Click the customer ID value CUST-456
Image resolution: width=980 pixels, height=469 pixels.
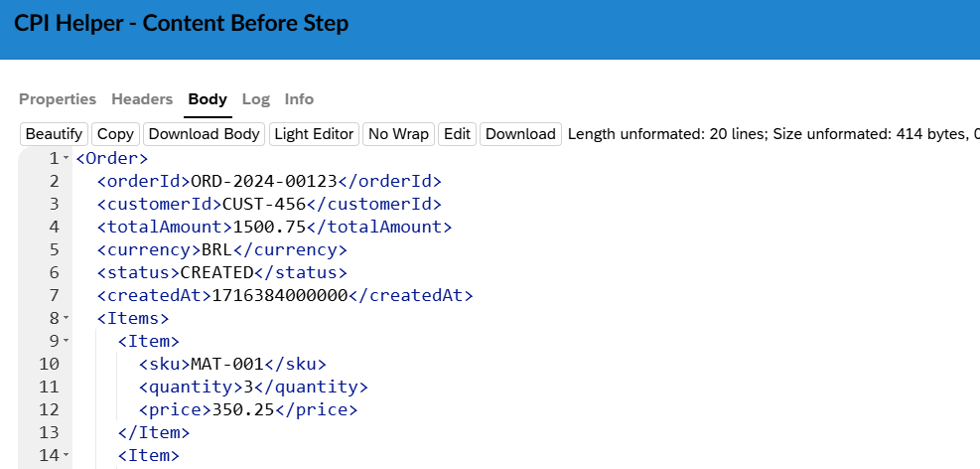tap(264, 204)
